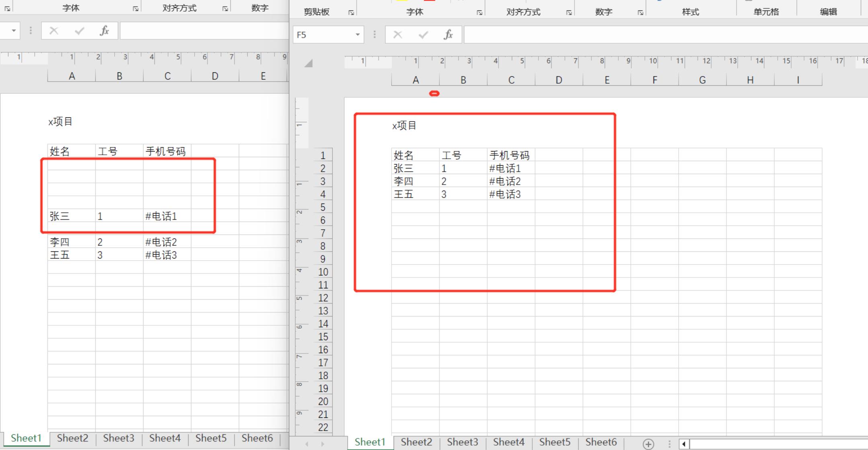Click the Enter checkmark icon in the right formula bar
Screen dimensions: 868x450
423,35
